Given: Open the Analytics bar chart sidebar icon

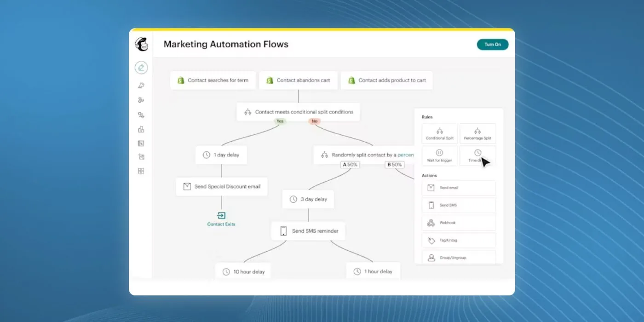Looking at the screenshot, I should 141,129.
